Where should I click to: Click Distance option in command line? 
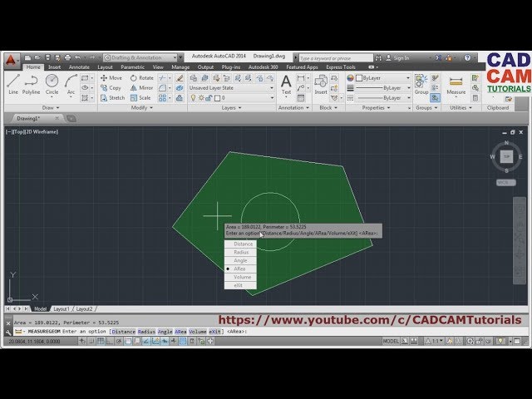124,332
